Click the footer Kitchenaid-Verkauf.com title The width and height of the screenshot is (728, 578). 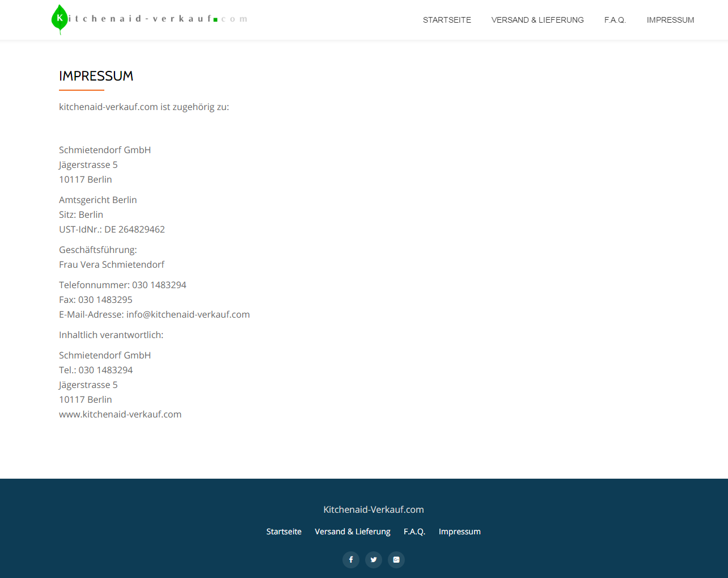click(374, 509)
